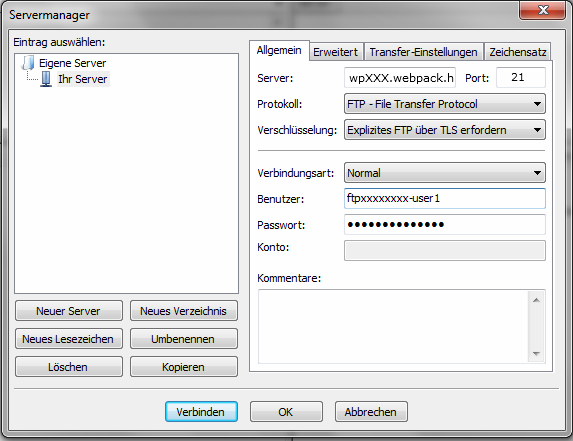This screenshot has width=573, height=441.
Task: Switch to the Erweitert tab
Action: 336,52
